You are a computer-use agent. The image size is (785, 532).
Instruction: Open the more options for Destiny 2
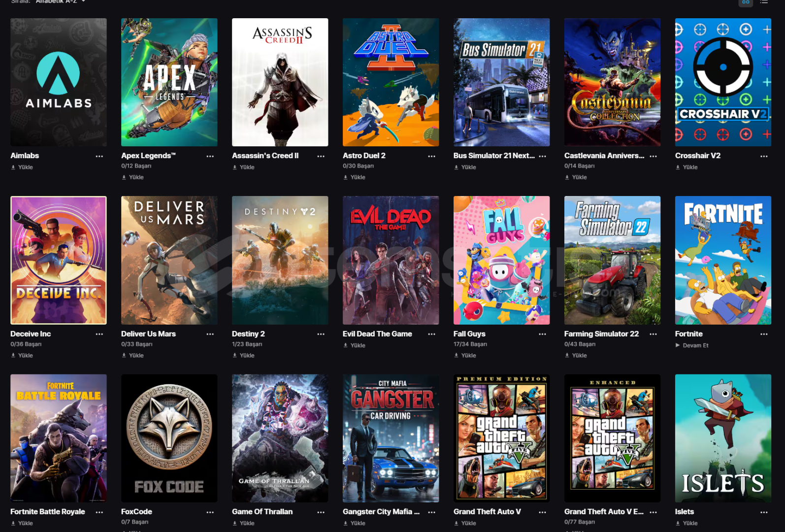[x=321, y=334]
